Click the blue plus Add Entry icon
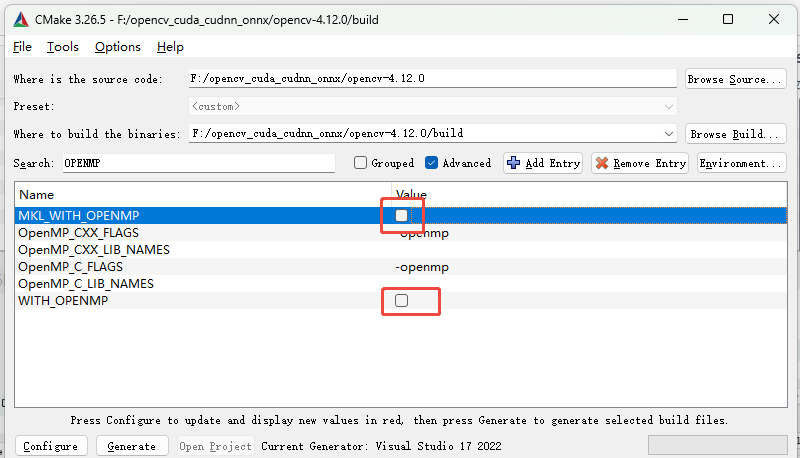800x458 pixels. tap(514, 163)
